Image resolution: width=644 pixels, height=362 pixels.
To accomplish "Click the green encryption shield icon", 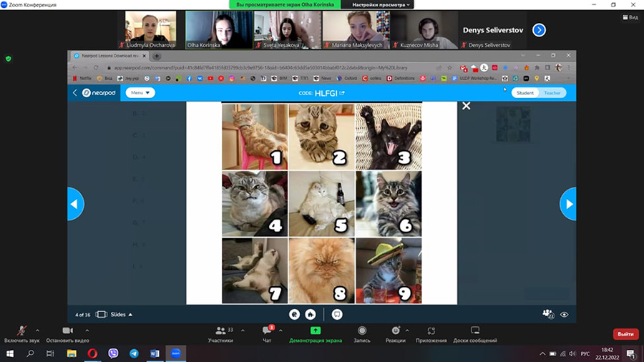I will [x=8, y=59].
